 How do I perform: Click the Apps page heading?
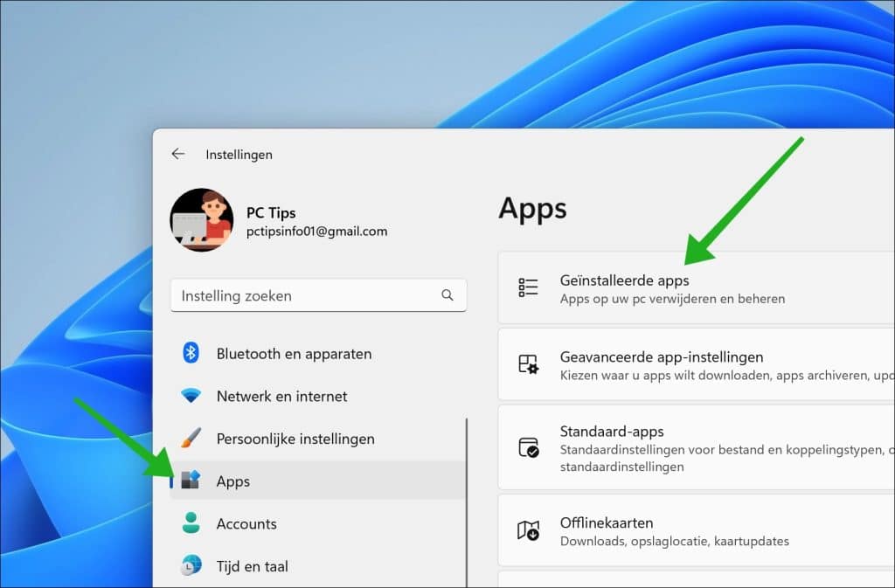tap(532, 209)
